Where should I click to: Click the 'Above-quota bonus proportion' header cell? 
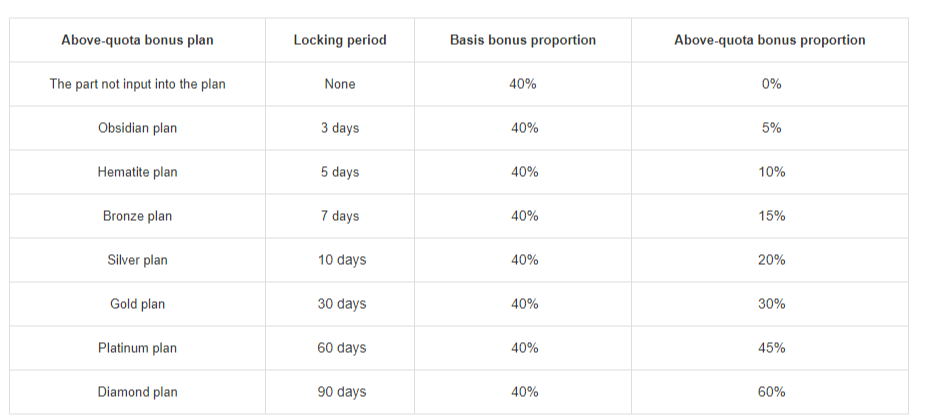(x=770, y=40)
